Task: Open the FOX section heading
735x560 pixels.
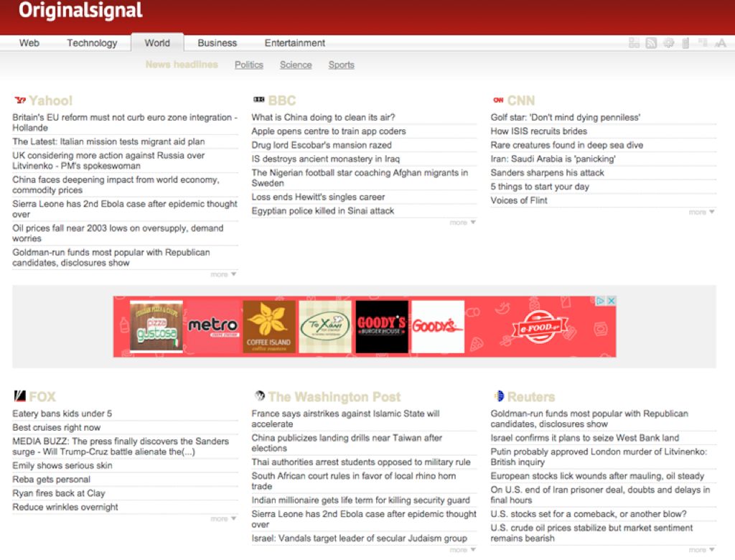Action: coord(42,397)
